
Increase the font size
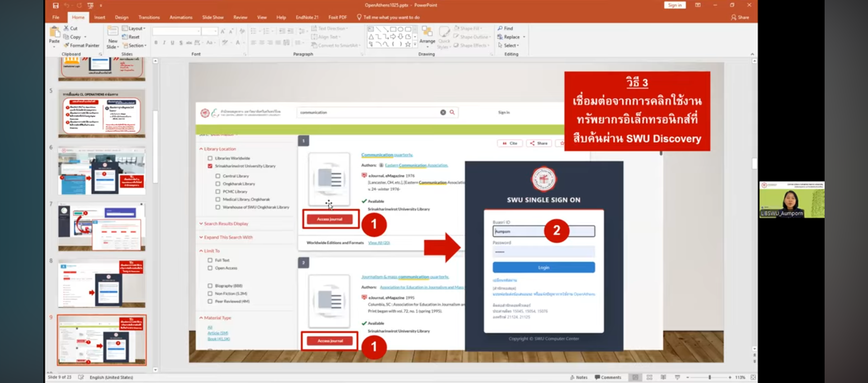coord(223,31)
